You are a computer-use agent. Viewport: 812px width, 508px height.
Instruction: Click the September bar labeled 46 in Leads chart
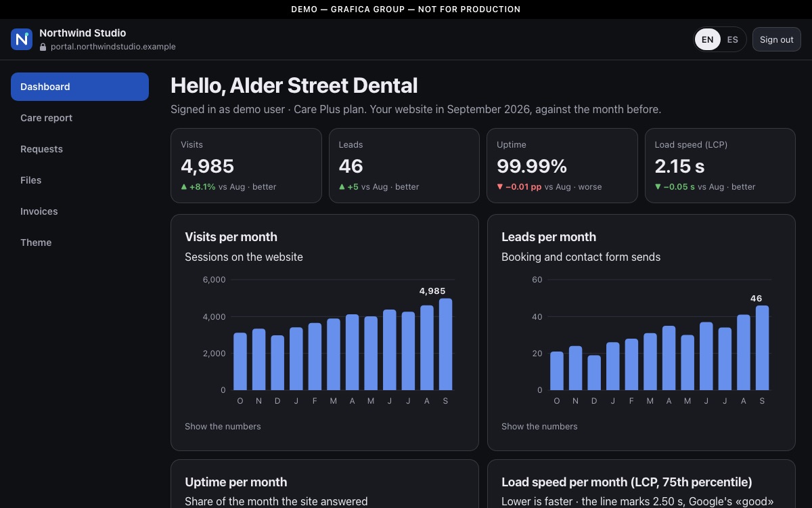(762, 347)
